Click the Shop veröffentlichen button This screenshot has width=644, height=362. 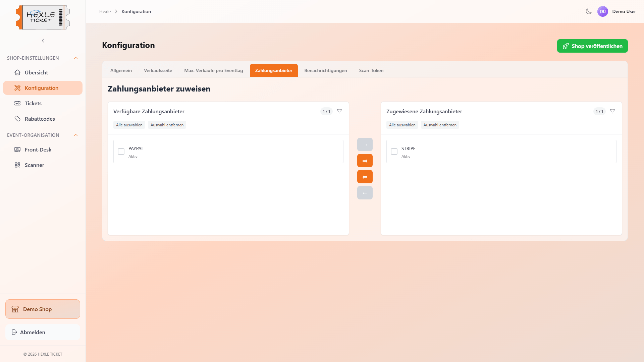[592, 46]
